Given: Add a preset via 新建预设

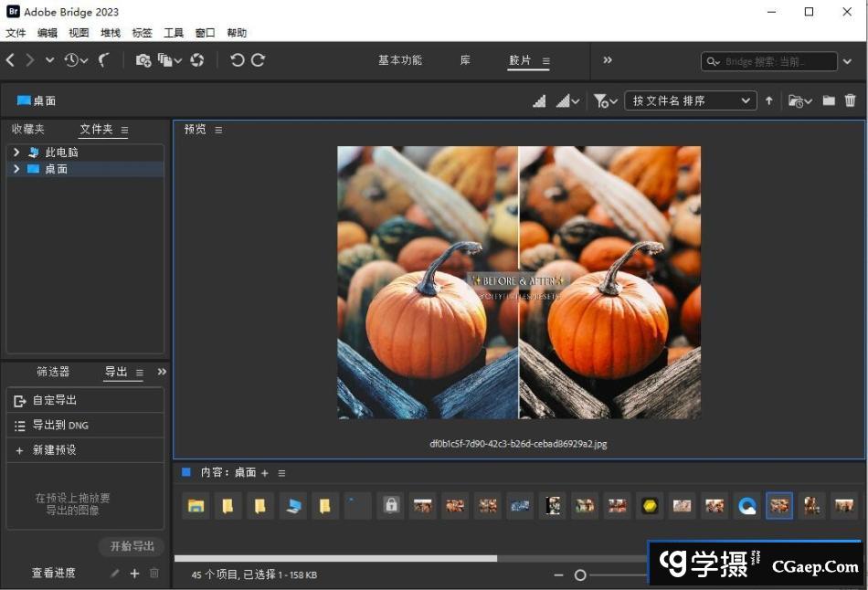Looking at the screenshot, I should pos(55,449).
